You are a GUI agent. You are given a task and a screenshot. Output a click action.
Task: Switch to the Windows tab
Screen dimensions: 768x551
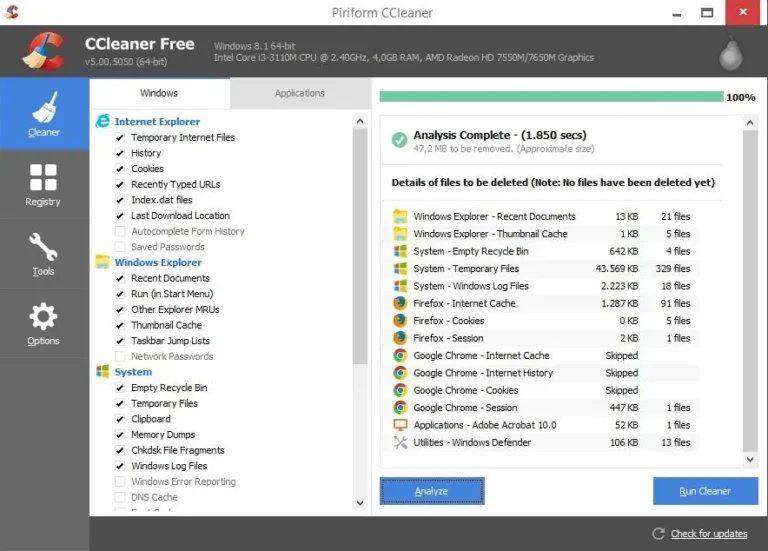coord(159,93)
